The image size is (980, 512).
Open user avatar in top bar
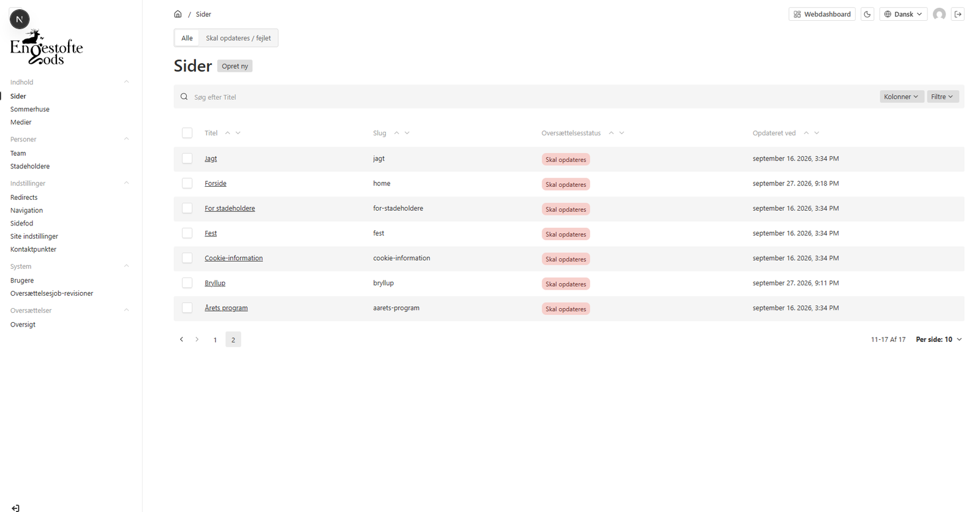[x=939, y=14]
